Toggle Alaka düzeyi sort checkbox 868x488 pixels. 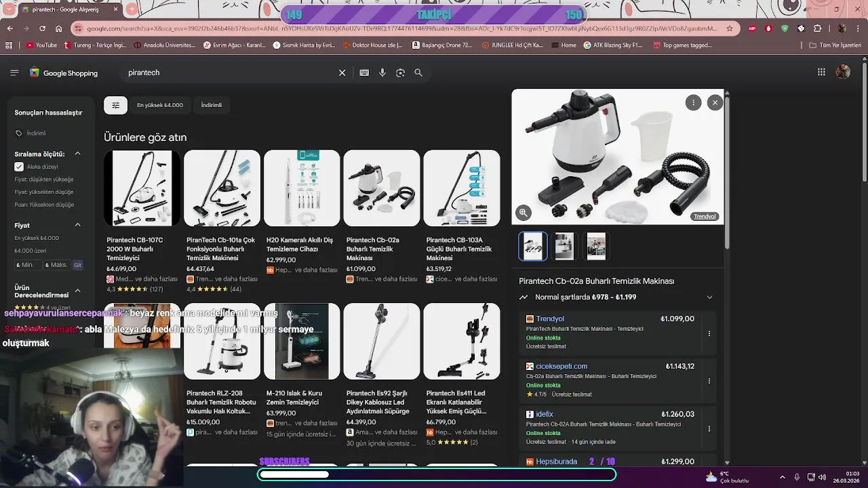click(19, 167)
